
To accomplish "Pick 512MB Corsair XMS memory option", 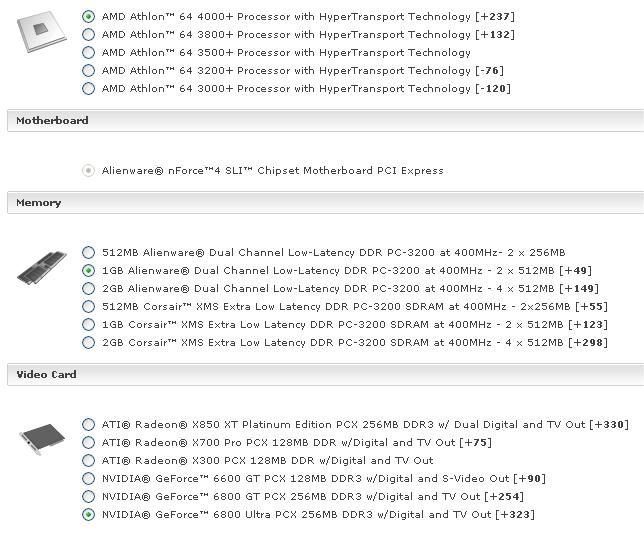I will pyautogui.click(x=89, y=307).
